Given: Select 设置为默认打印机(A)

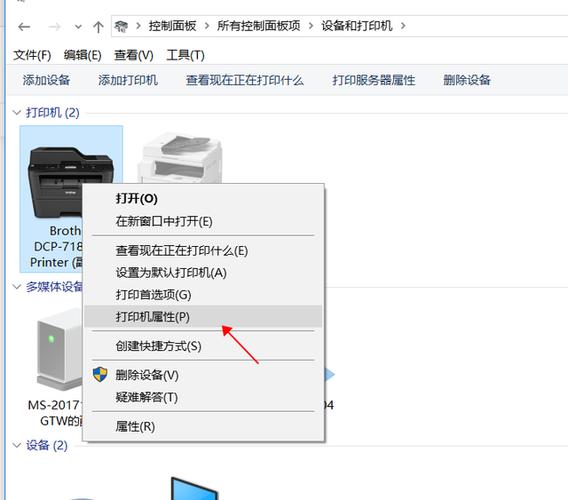Looking at the screenshot, I should (203, 273).
